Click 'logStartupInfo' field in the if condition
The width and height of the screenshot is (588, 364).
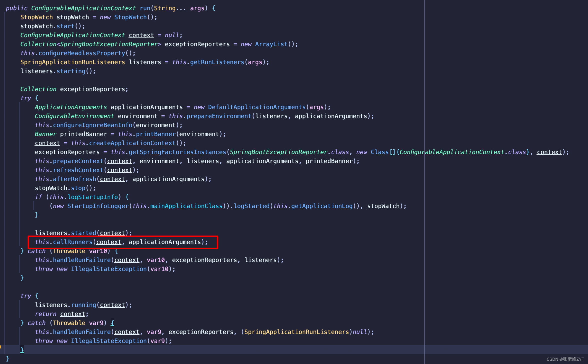[92, 197]
